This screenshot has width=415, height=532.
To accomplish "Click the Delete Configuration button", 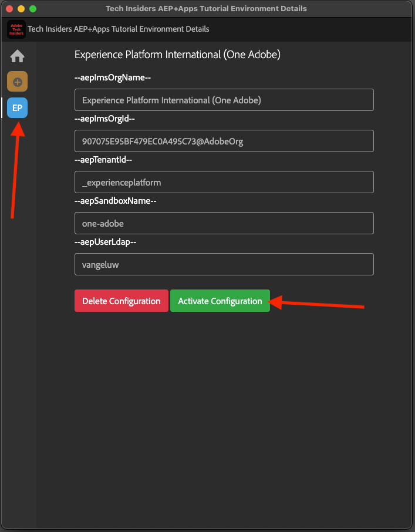I will coord(122,301).
